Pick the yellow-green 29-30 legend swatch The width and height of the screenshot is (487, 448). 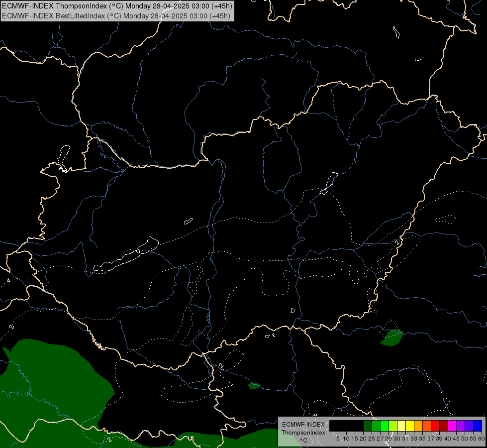click(393, 426)
